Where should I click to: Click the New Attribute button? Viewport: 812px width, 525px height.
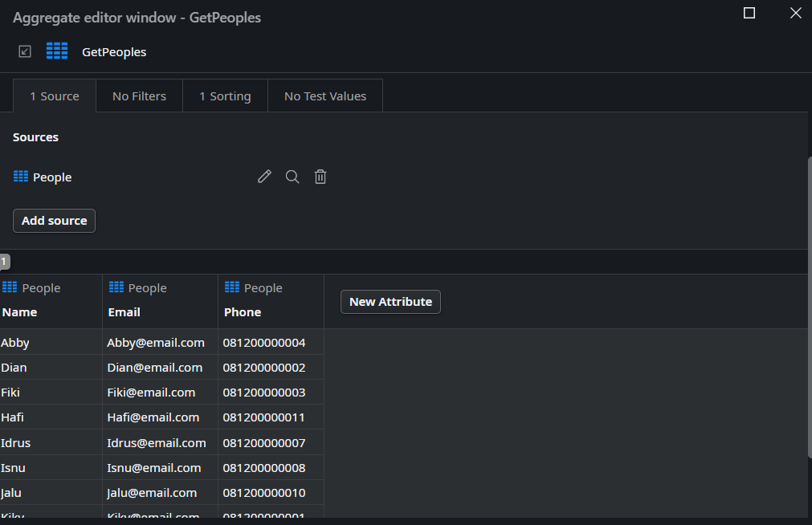click(390, 302)
